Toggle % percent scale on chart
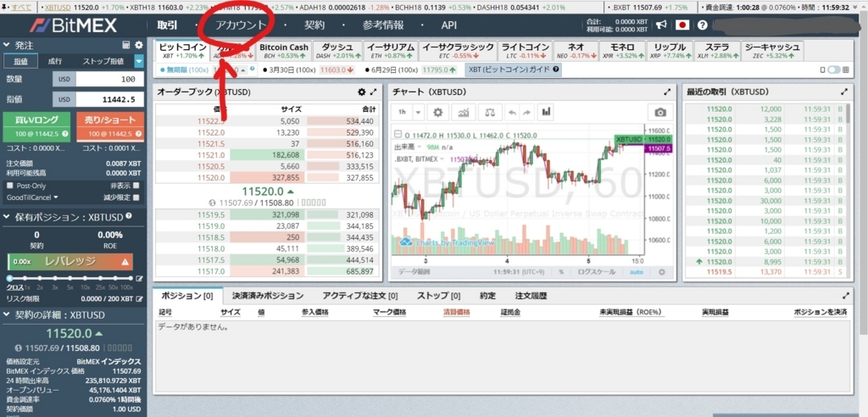This screenshot has width=868, height=417. [x=561, y=272]
